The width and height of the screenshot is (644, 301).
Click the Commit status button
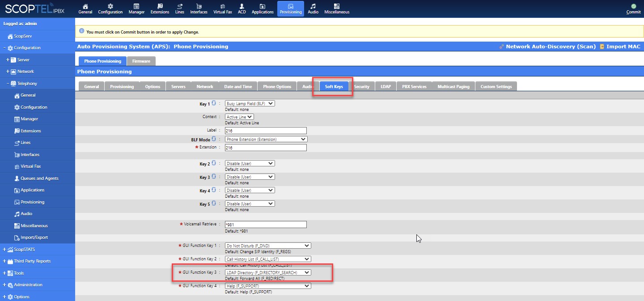tap(633, 9)
